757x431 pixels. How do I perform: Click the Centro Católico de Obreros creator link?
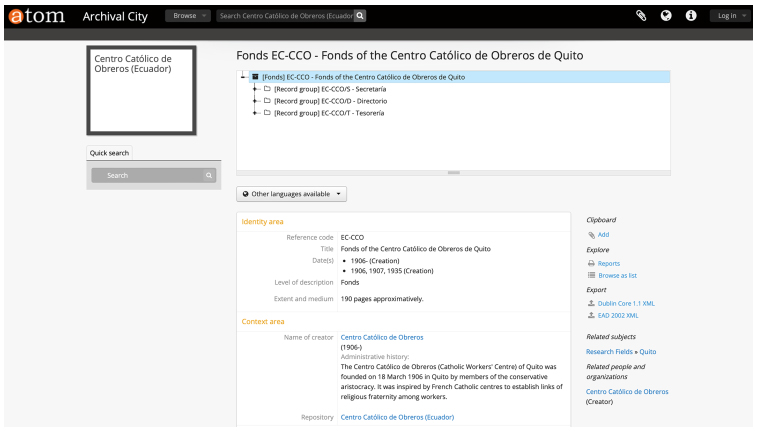[382, 337]
